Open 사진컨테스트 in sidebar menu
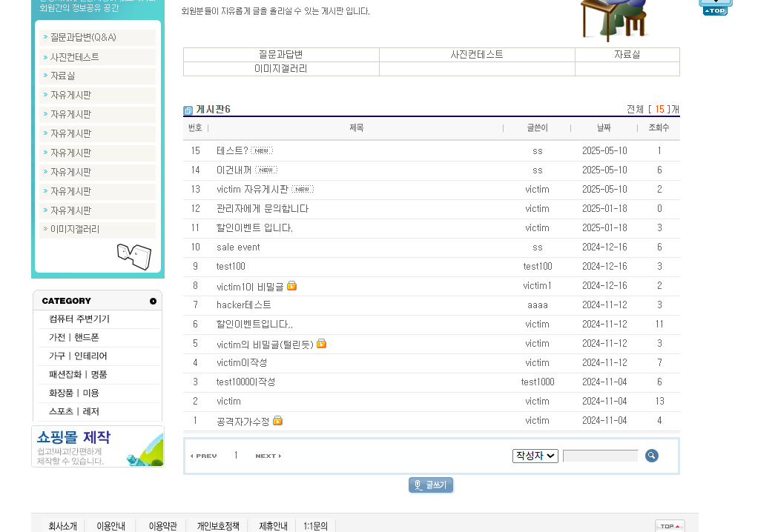 pos(75,57)
